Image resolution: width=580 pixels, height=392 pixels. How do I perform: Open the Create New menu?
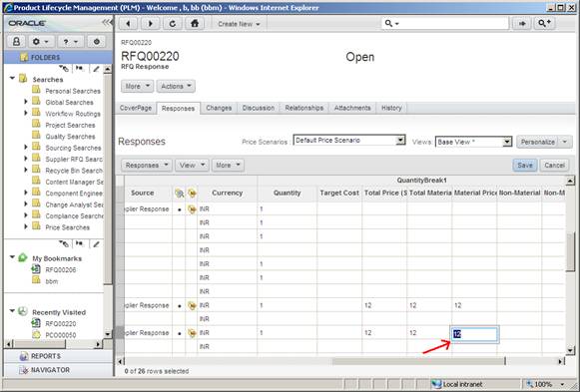pyautogui.click(x=239, y=24)
